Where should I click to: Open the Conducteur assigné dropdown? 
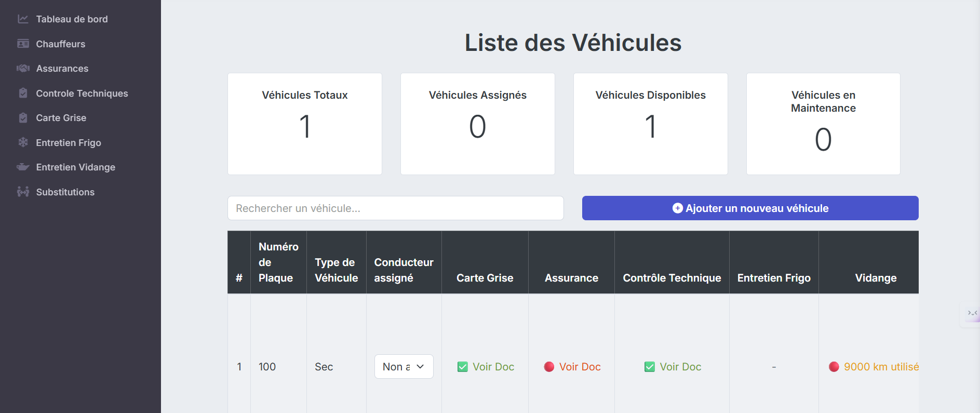(404, 367)
